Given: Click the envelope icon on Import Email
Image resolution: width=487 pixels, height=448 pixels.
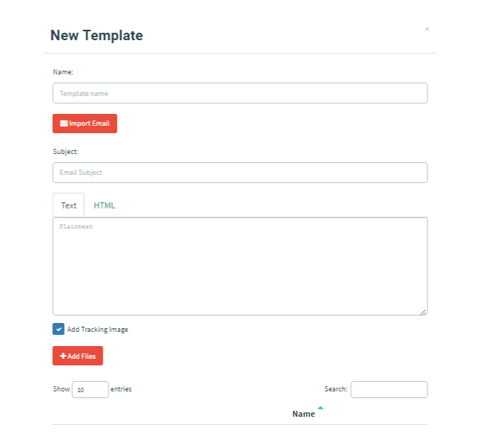Looking at the screenshot, I should coord(64,124).
